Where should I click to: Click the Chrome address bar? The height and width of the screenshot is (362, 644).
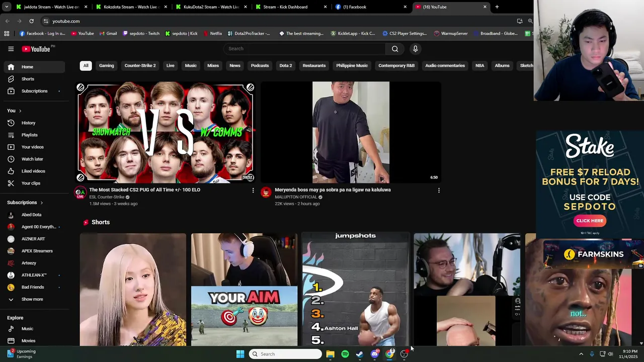(x=282, y=21)
